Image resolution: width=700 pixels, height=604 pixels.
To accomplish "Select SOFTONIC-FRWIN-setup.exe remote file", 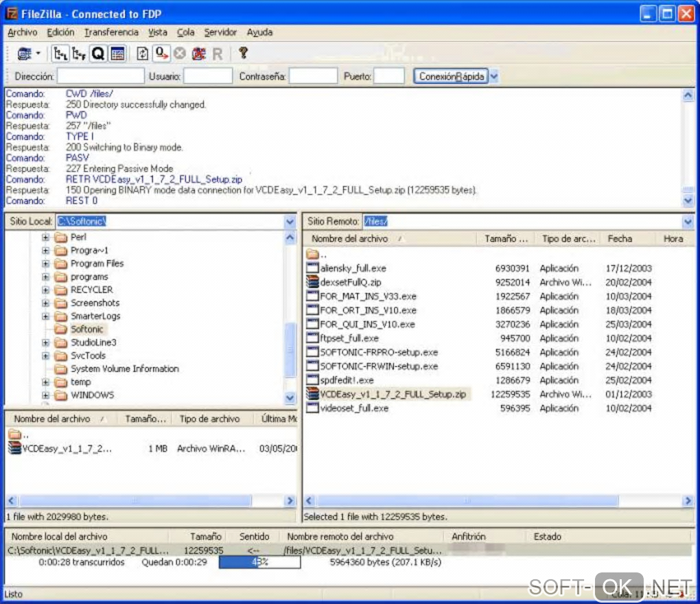I will (379, 366).
